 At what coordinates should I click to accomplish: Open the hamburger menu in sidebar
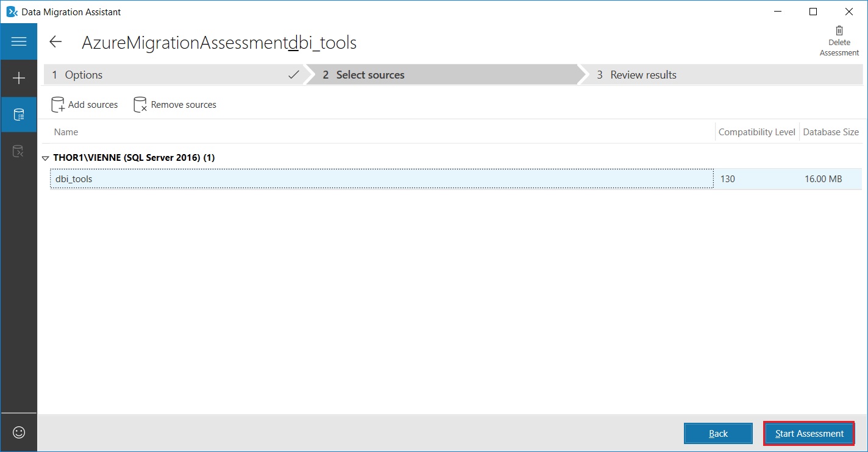(x=19, y=41)
